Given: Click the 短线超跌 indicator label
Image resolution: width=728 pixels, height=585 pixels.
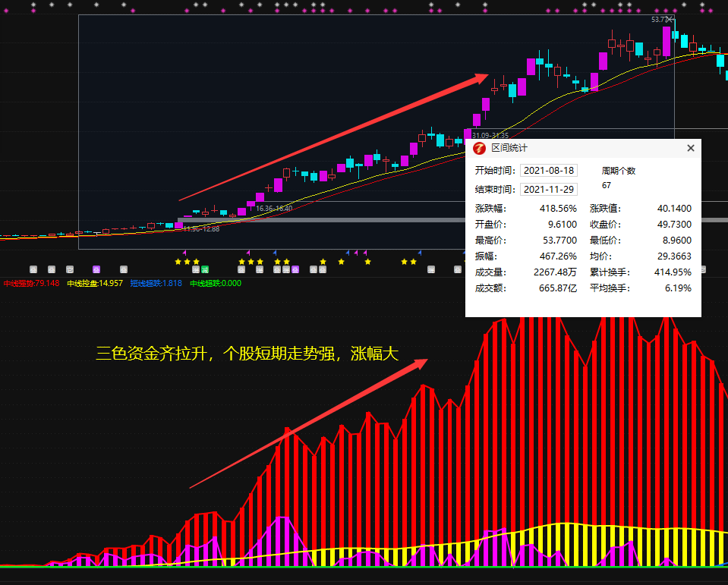Looking at the screenshot, I should (x=156, y=283).
